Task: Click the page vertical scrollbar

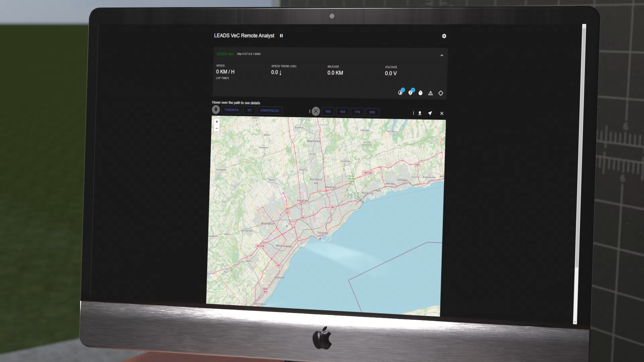Action: 579,168
